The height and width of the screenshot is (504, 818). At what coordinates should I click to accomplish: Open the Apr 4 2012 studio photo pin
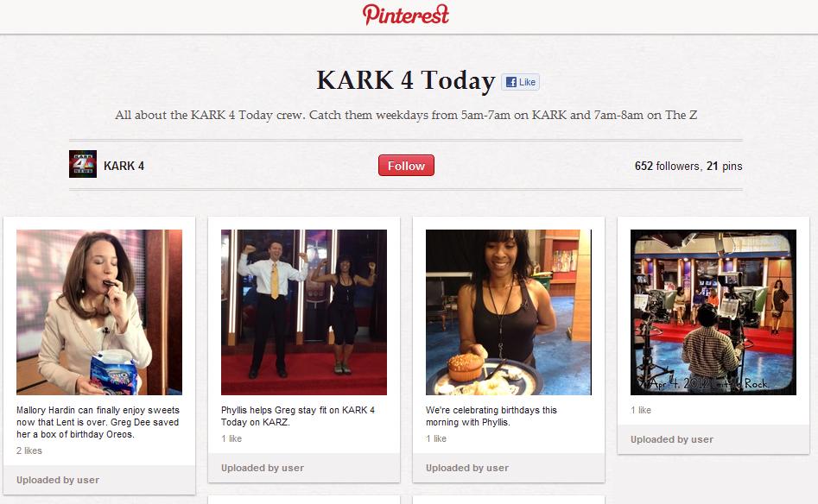pyautogui.click(x=713, y=312)
